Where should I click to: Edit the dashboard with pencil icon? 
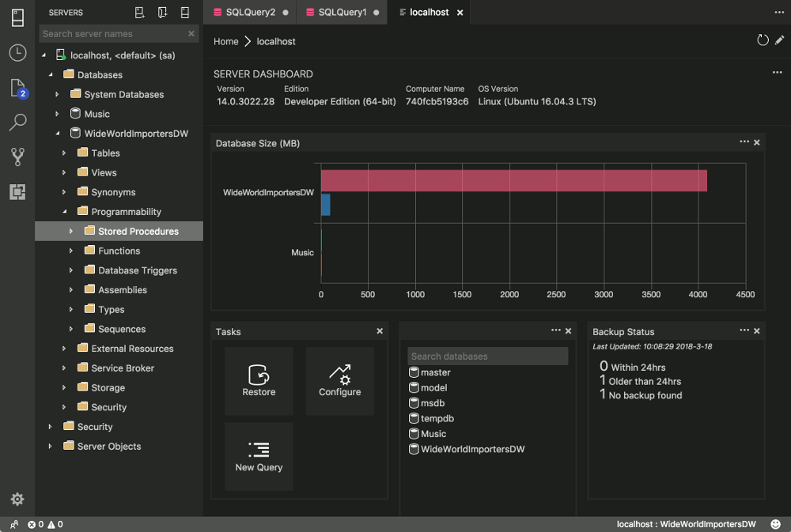pos(779,40)
